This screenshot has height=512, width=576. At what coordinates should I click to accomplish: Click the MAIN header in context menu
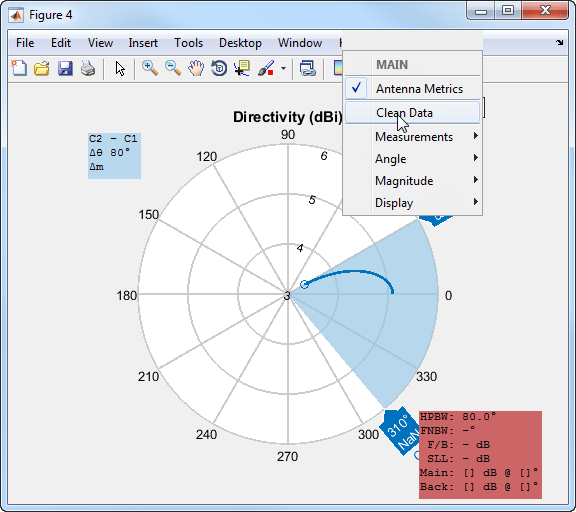(x=392, y=65)
